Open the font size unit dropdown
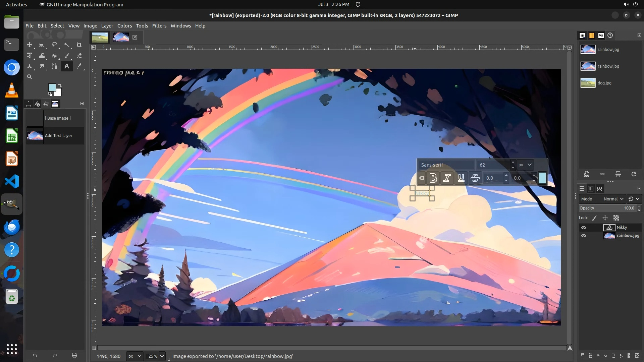Viewport: 644px width, 362px height. point(525,165)
